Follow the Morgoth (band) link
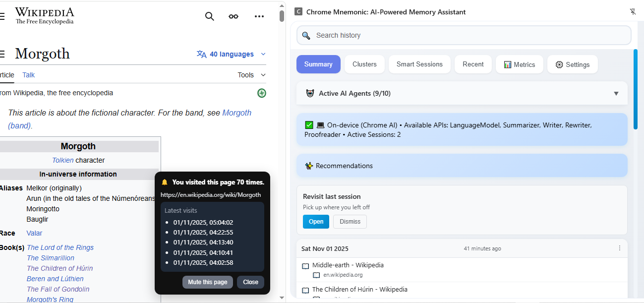Viewport: 644px width, 303px height. click(x=237, y=113)
